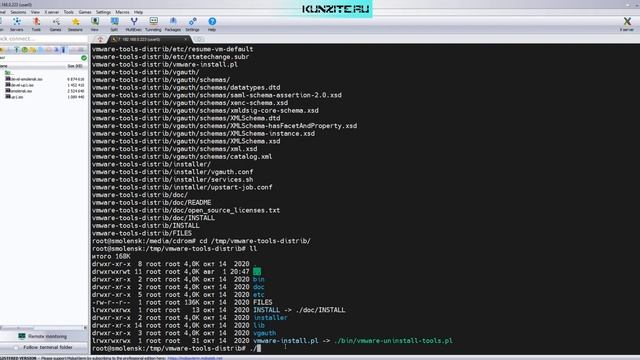This screenshot has height=360, width=640.
Task: Open a new tab with the tab button
Action: coord(199,39)
